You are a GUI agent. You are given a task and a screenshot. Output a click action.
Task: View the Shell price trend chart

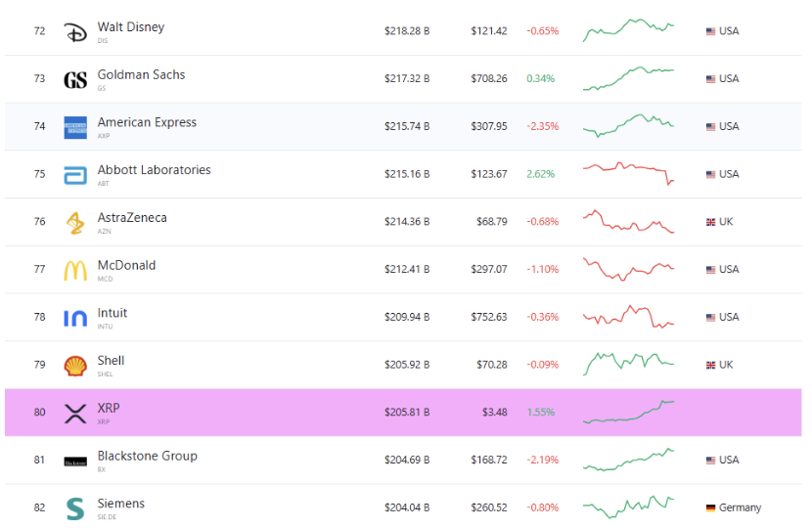click(x=629, y=364)
